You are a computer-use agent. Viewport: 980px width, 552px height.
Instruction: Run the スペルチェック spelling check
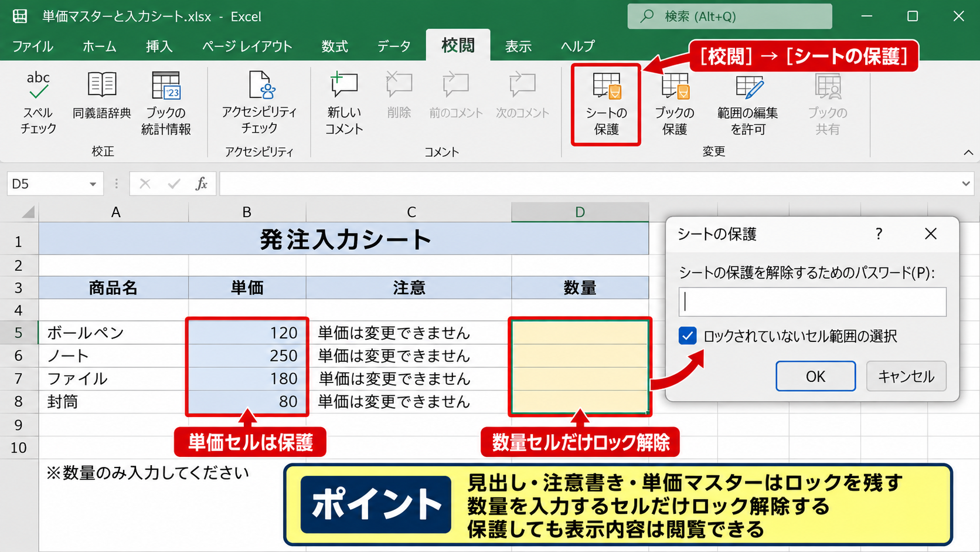pyautogui.click(x=38, y=103)
